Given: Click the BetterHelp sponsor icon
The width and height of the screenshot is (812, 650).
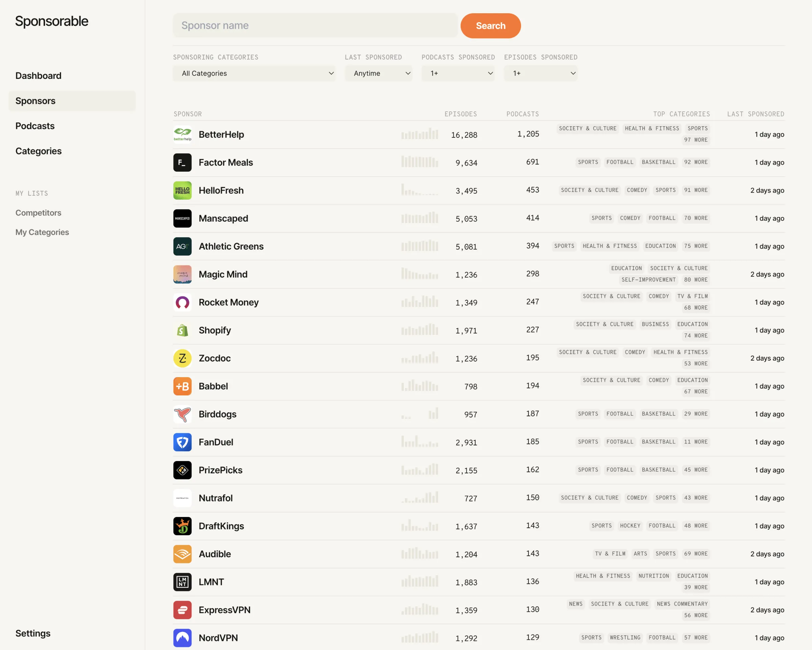Looking at the screenshot, I should (x=182, y=135).
